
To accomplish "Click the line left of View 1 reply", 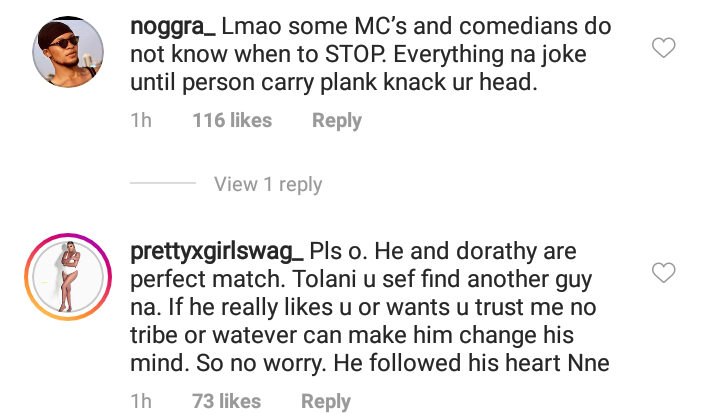I will point(163,183).
